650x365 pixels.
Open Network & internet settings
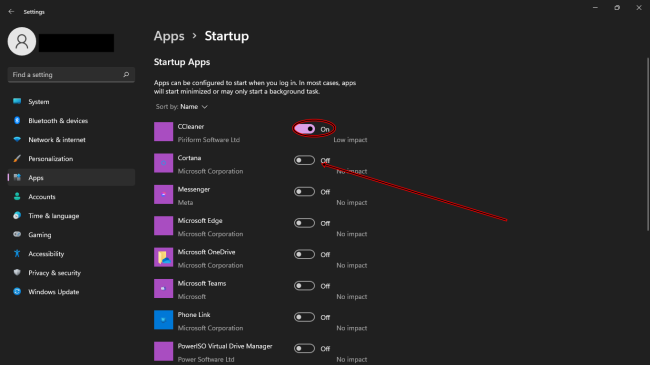coord(71,140)
